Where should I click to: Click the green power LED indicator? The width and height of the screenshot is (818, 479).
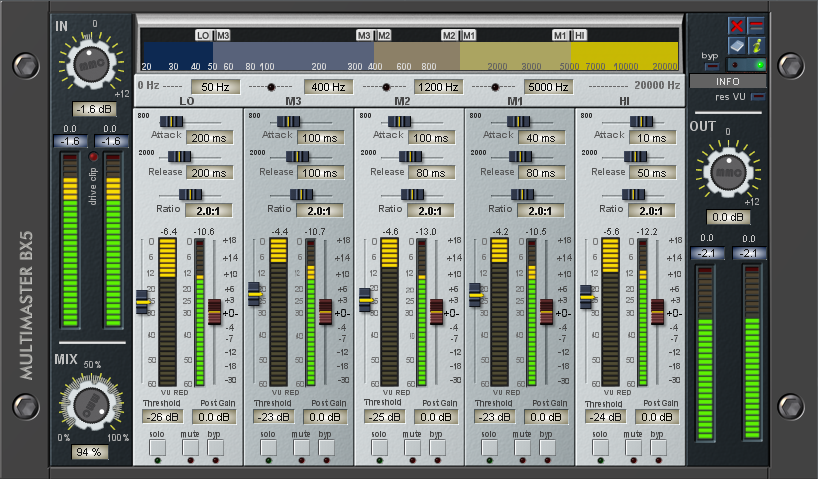761,65
